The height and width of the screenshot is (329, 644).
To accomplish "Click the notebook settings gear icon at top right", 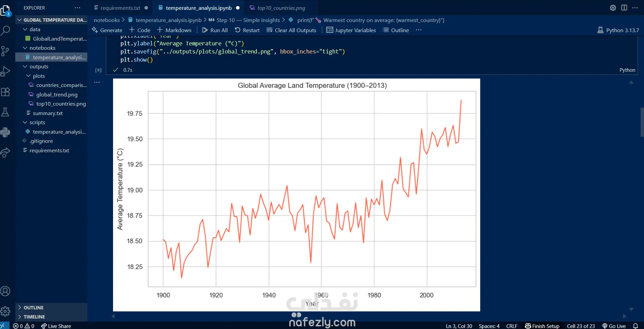I will point(613,8).
